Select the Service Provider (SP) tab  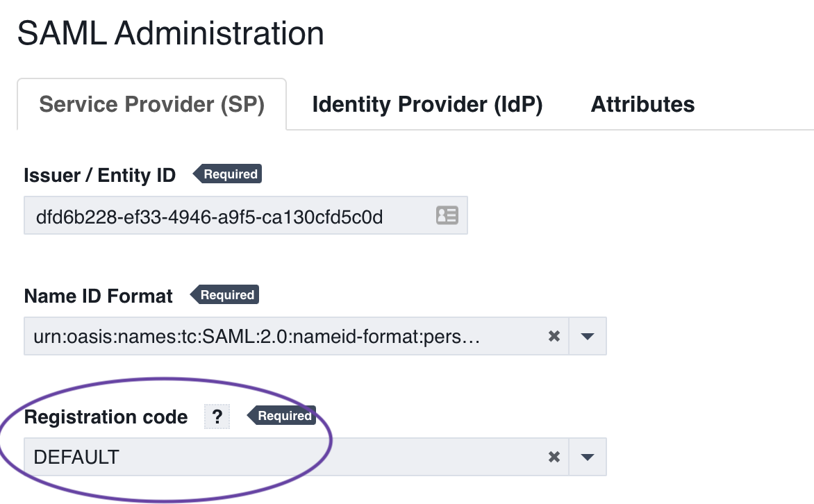151,104
